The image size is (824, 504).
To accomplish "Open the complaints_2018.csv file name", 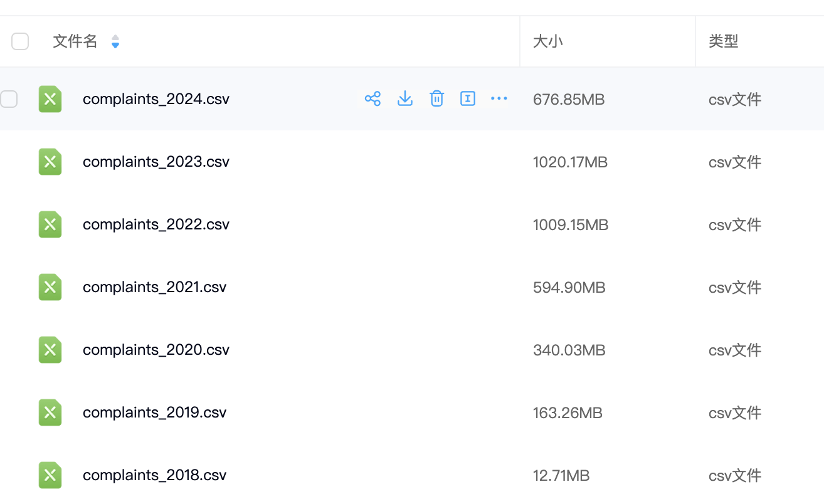I will [155, 475].
